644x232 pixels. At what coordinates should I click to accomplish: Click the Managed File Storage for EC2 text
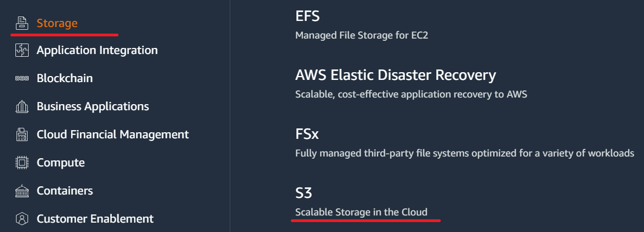(361, 35)
